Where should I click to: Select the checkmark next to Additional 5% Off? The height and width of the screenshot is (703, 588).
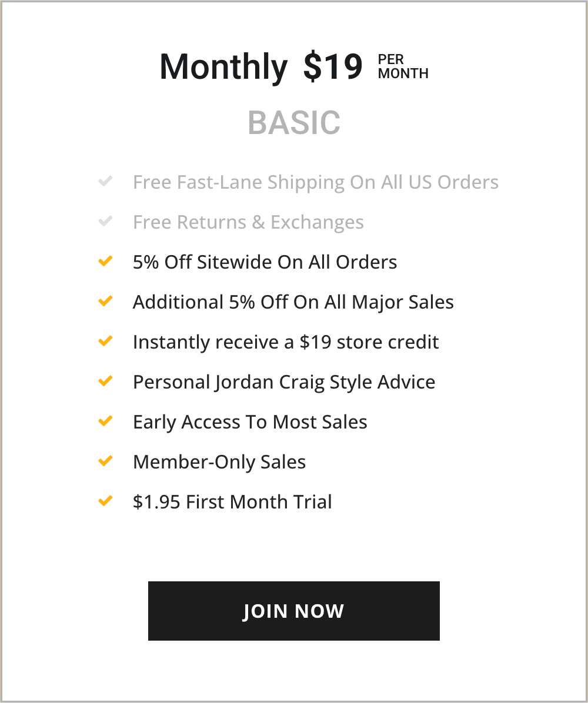(105, 300)
